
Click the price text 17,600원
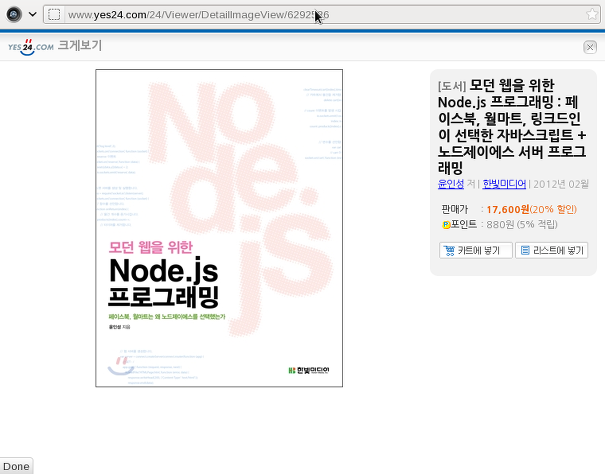[508, 210]
